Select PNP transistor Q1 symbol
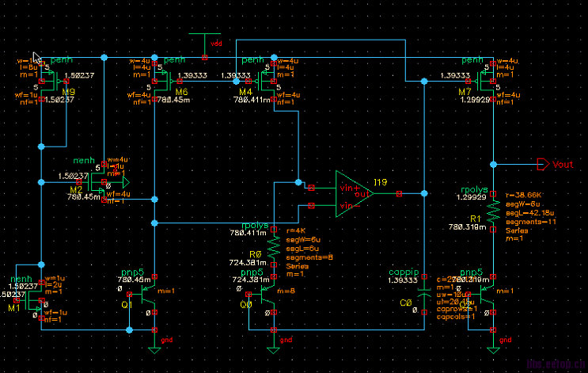The height and width of the screenshot is (373, 588). point(144,295)
